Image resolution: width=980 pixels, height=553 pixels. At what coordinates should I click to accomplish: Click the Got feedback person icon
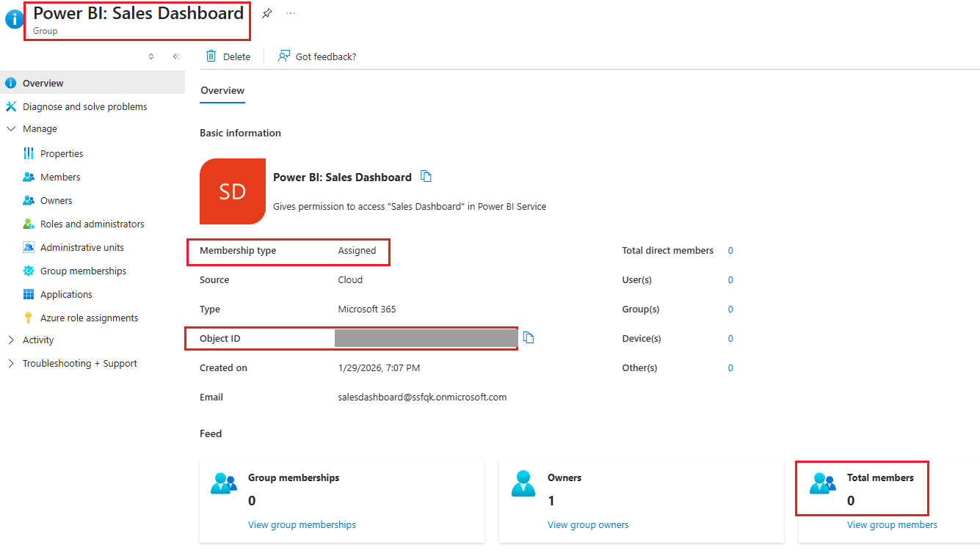point(284,56)
